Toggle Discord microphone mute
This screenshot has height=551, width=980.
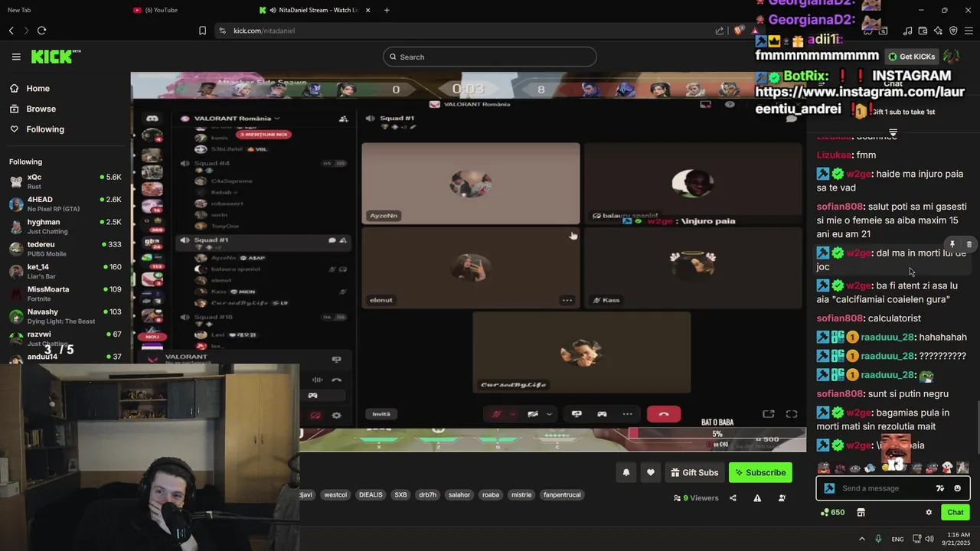496,414
